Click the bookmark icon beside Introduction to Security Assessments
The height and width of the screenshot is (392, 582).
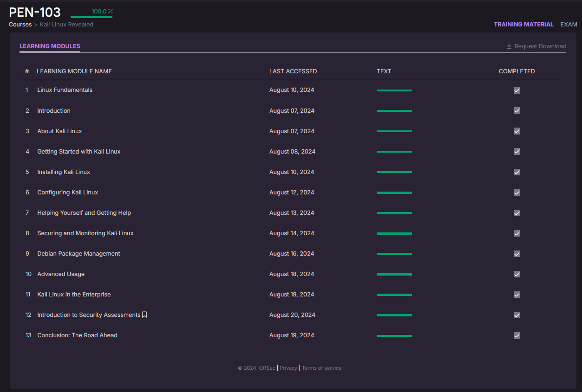144,315
